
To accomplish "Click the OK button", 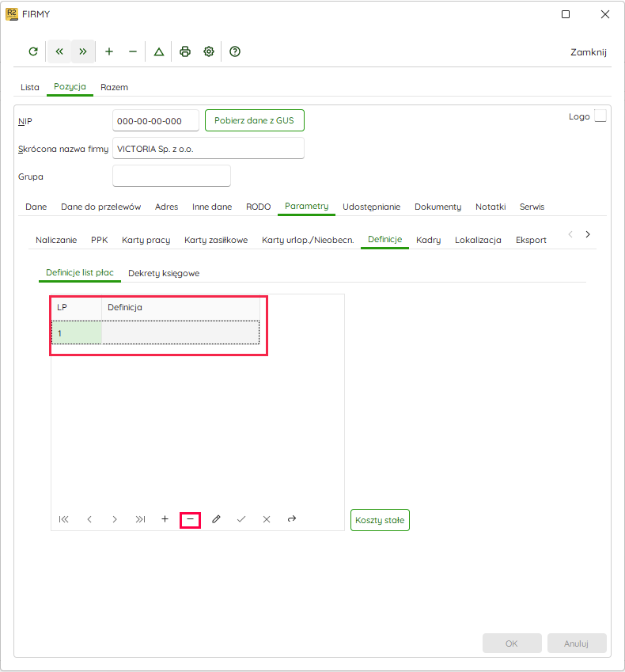I will 512,644.
